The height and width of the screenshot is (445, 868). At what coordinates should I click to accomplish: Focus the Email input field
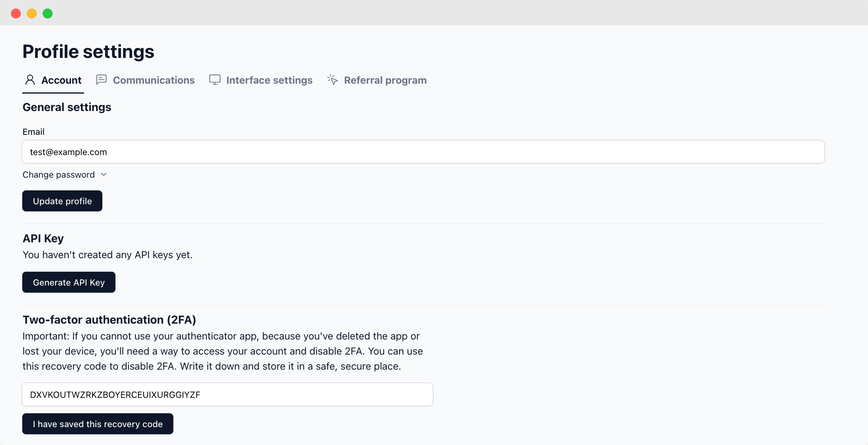coord(423,152)
